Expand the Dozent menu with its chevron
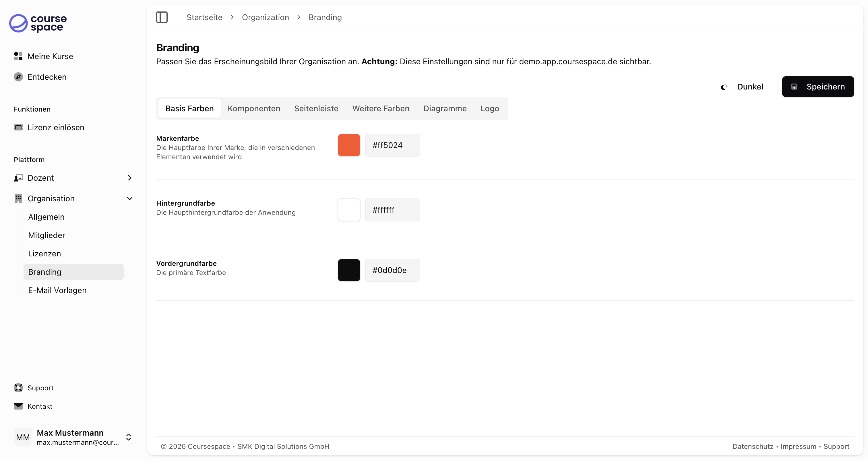868x460 pixels. pyautogui.click(x=130, y=178)
